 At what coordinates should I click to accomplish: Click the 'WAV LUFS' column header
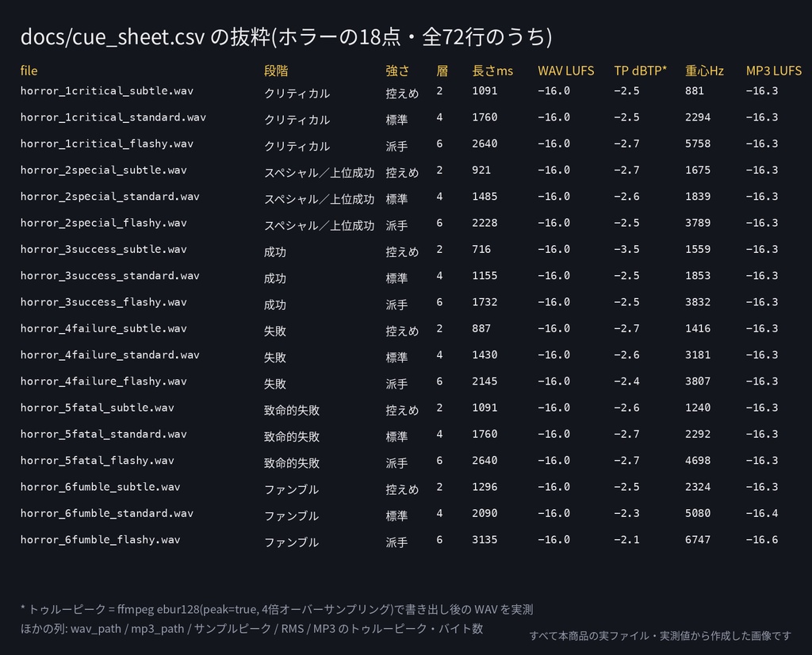click(566, 71)
